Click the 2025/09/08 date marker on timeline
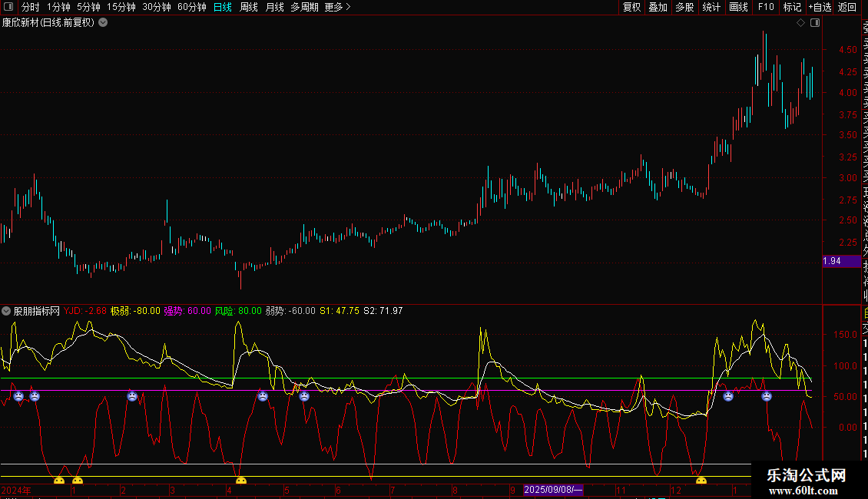 pyautogui.click(x=553, y=489)
